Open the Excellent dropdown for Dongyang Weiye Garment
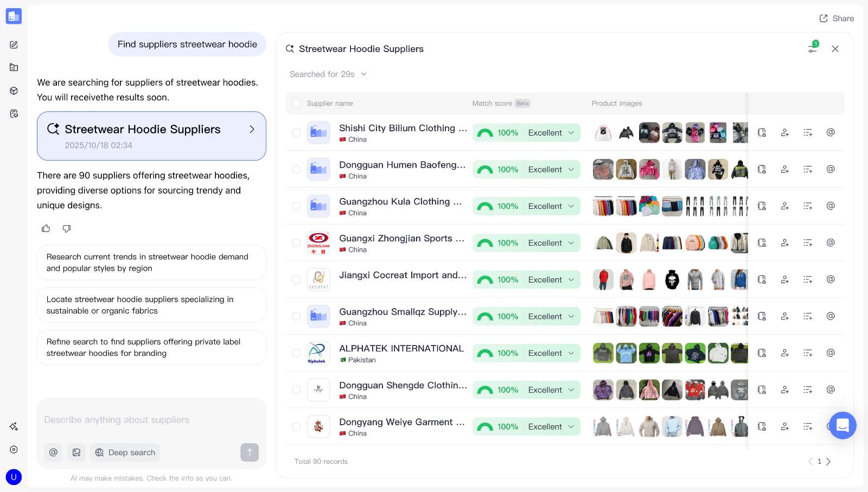 click(571, 427)
